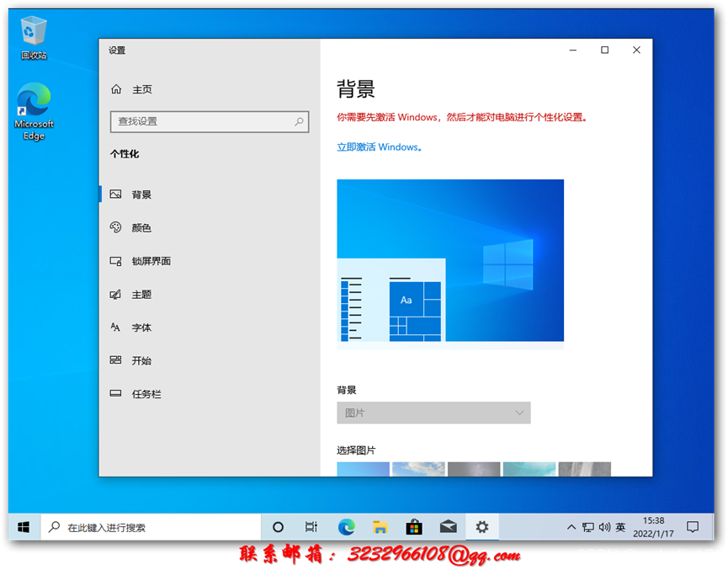
Task: Open the Windows Start menu
Action: click(24, 527)
